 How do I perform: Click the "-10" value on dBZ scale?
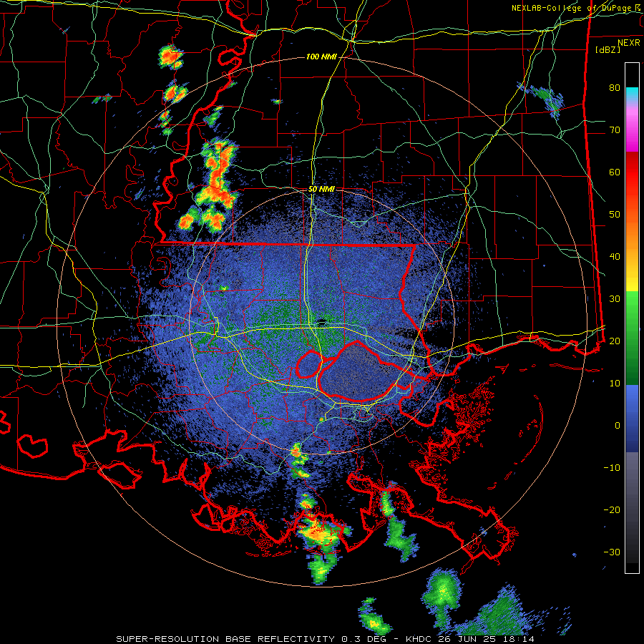[612, 468]
